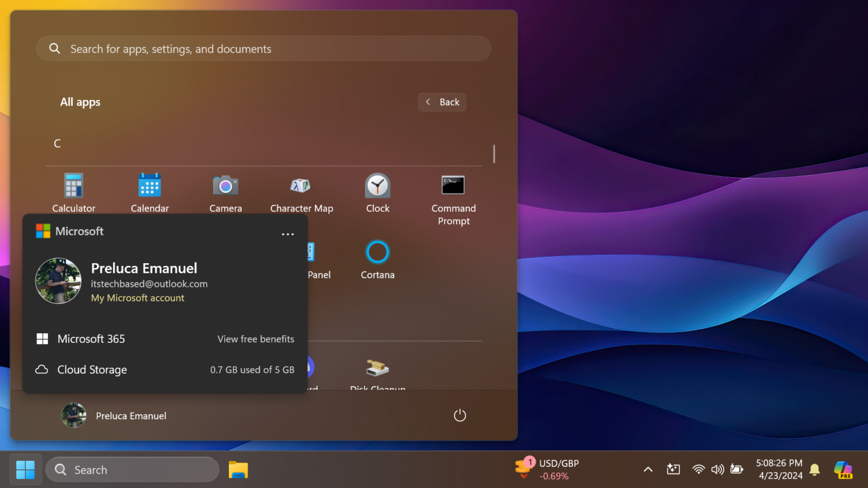The height and width of the screenshot is (488, 868).
Task: Start the Clock app
Action: pos(377,192)
